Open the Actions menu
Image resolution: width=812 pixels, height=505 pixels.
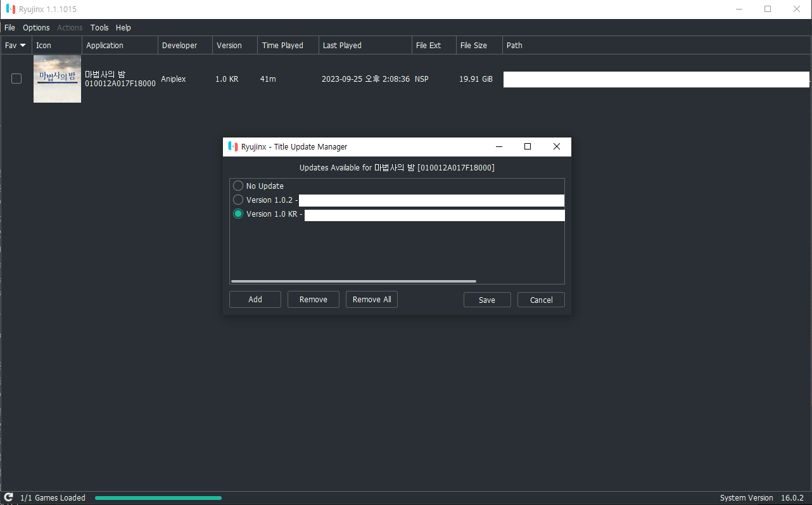point(70,28)
